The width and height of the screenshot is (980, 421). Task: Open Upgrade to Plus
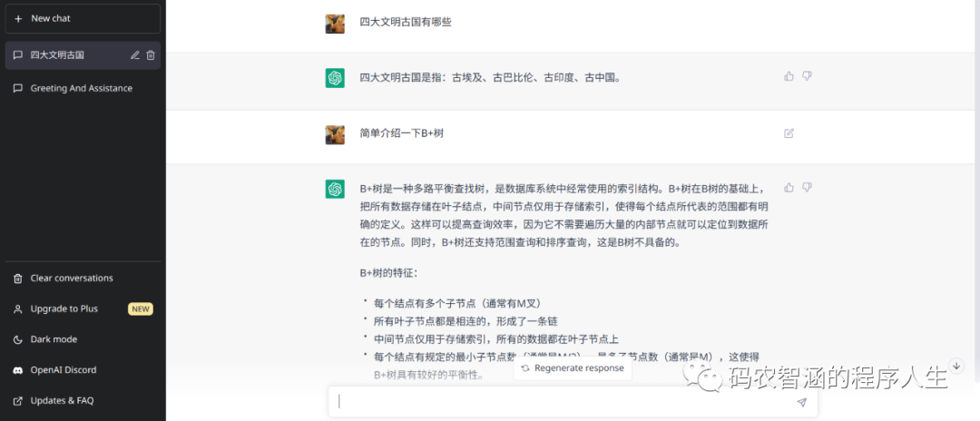point(83,308)
